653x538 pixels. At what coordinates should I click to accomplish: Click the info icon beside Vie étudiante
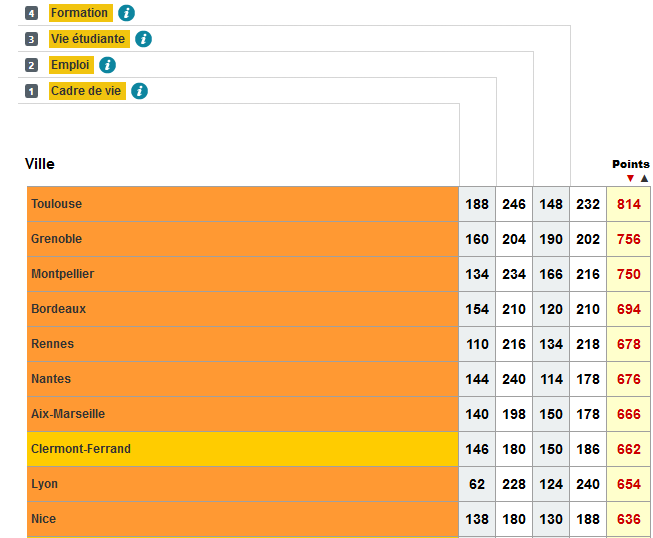point(144,39)
